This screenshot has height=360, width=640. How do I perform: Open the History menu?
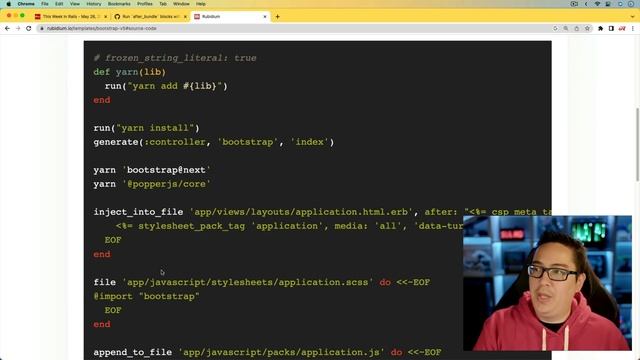[x=94, y=4]
